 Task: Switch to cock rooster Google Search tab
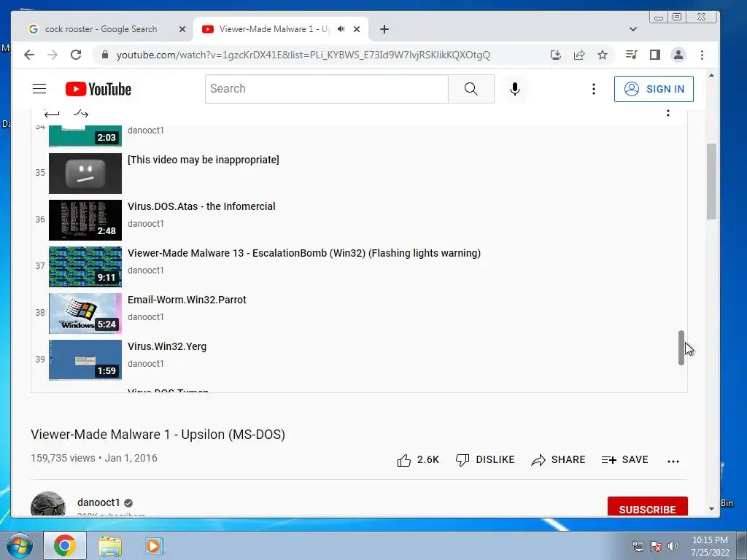101,29
